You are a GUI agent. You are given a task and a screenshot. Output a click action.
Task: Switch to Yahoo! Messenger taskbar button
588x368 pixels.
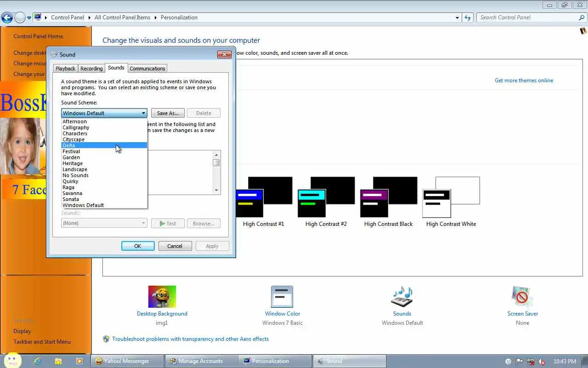[x=127, y=361]
